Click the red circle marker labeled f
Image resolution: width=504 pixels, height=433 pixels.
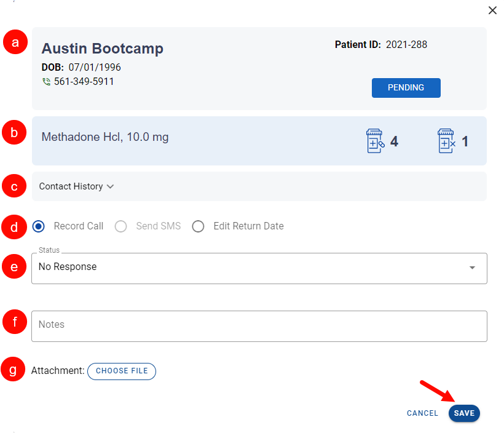[15, 320]
